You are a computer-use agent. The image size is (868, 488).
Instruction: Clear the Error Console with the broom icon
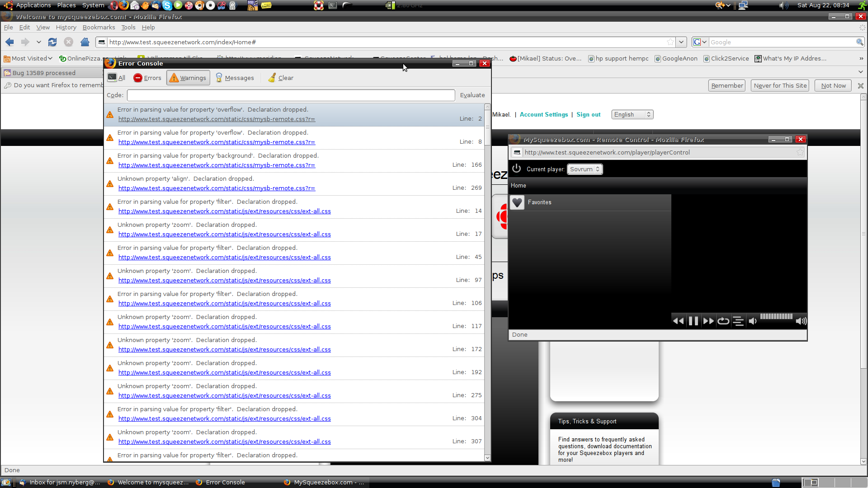coord(281,78)
